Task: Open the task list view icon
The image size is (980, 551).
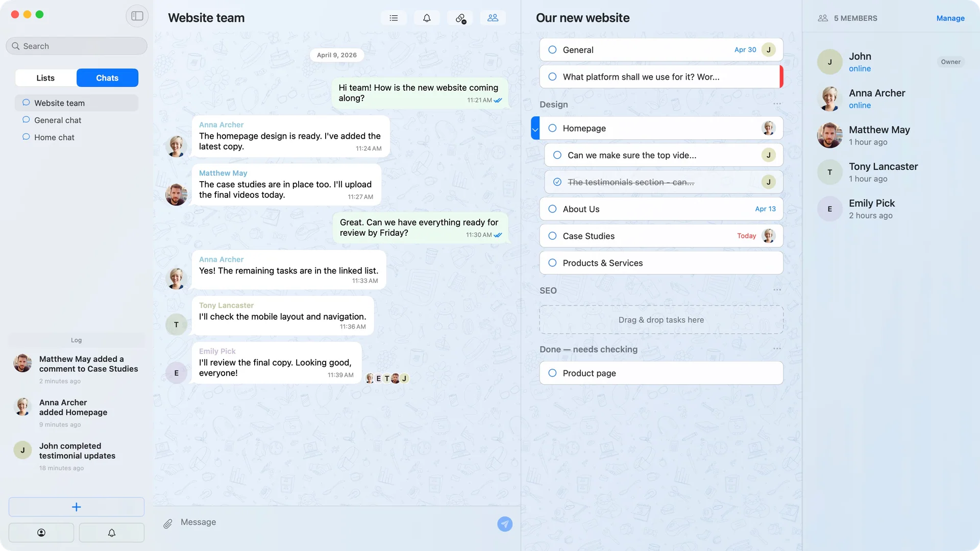Action: click(394, 18)
